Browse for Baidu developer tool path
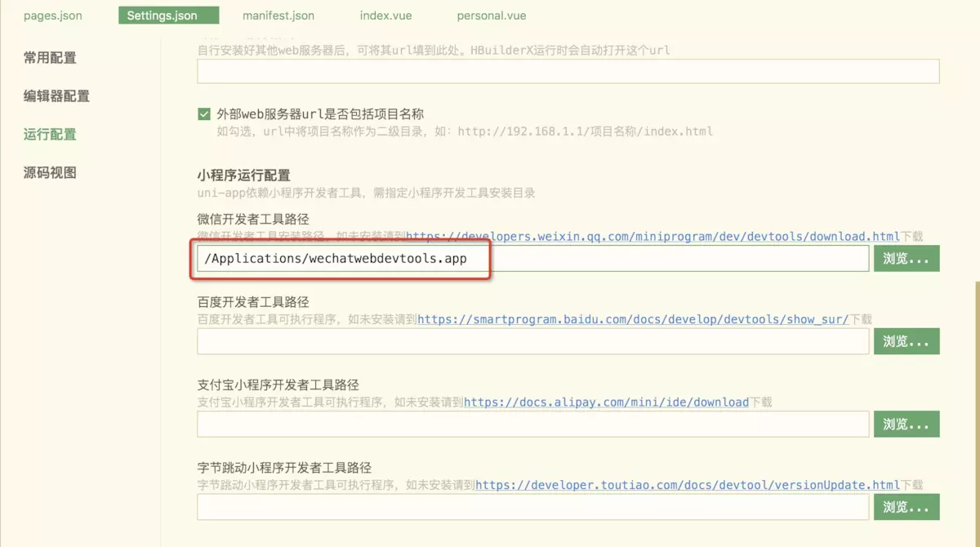Viewport: 980px width, 547px height. click(x=906, y=340)
